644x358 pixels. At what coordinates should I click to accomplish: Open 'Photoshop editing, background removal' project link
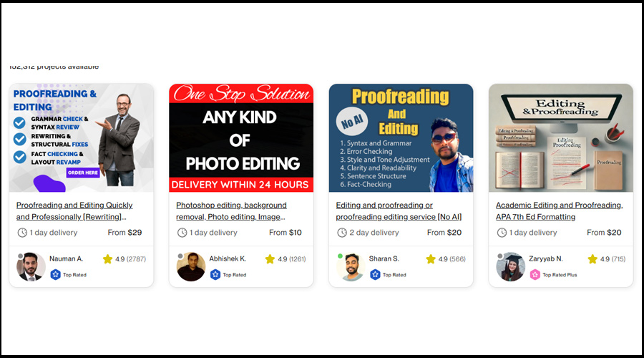pyautogui.click(x=231, y=211)
